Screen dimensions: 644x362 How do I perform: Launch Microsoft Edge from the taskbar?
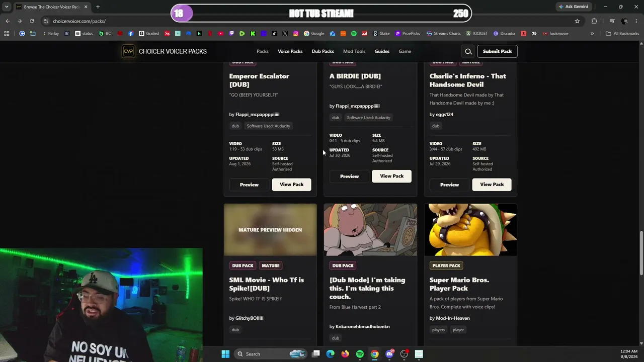click(x=330, y=354)
